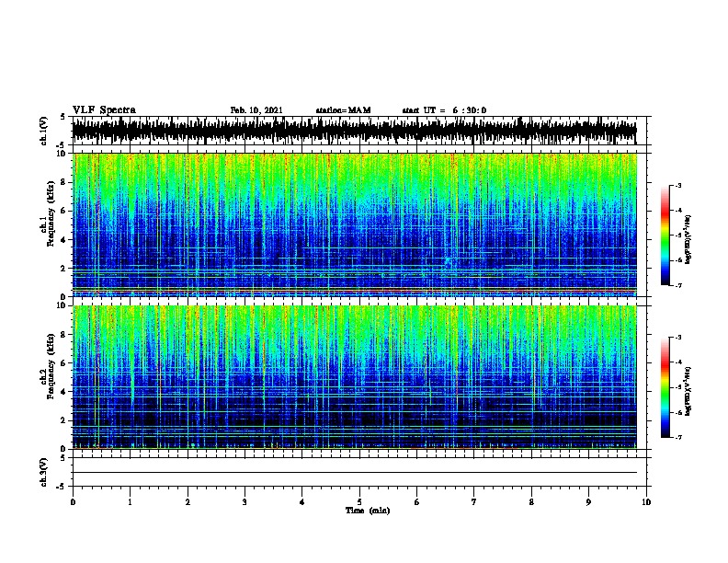The height and width of the screenshot is (563, 728).
Task: Click the time axis tick label "5"
Action: 359,502
